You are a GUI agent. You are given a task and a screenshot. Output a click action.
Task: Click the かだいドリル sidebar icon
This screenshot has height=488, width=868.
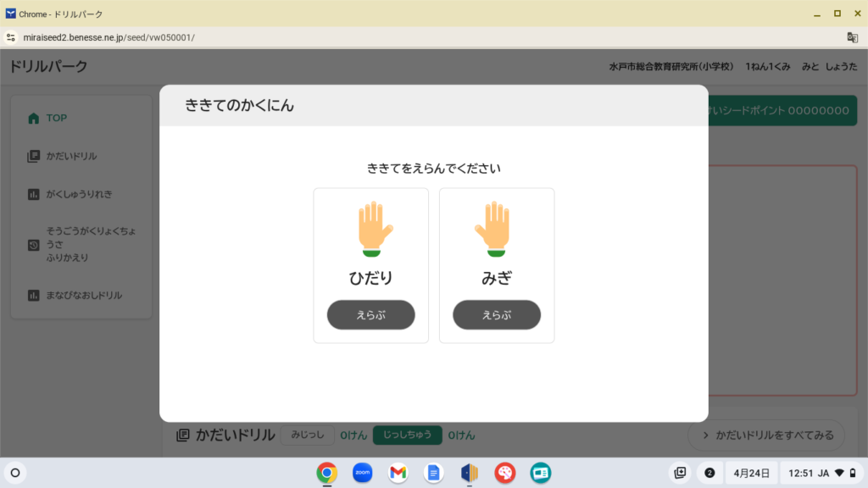click(33, 156)
